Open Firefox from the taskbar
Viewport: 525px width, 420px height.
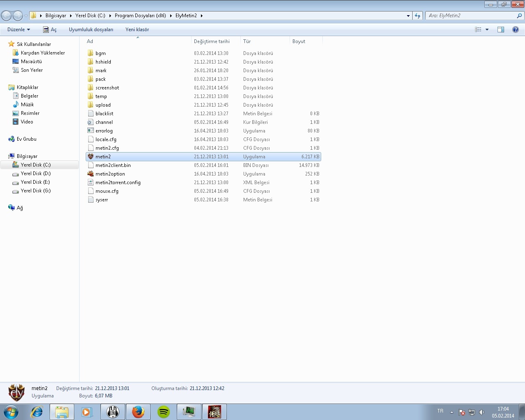point(138,412)
